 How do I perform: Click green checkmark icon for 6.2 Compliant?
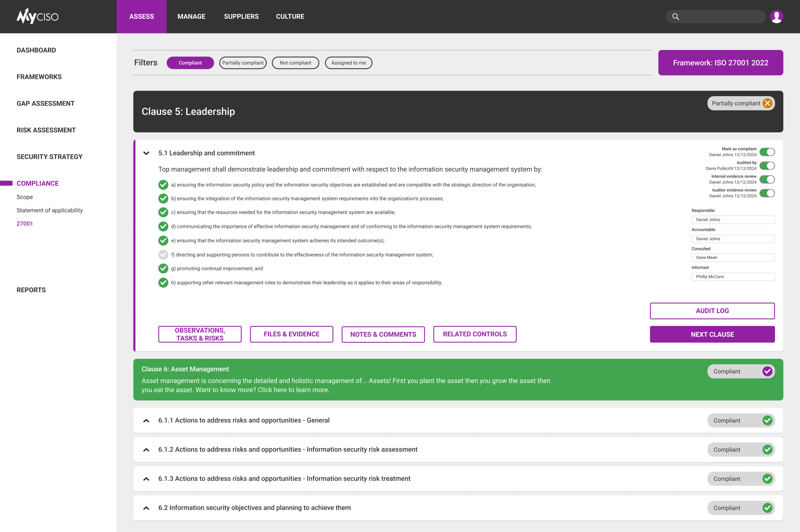[x=767, y=508]
